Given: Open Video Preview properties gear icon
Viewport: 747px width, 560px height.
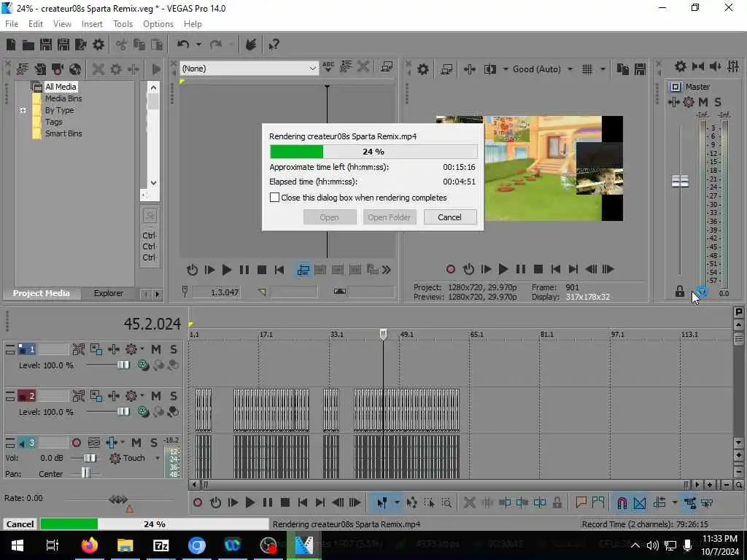Looking at the screenshot, I should point(422,69).
